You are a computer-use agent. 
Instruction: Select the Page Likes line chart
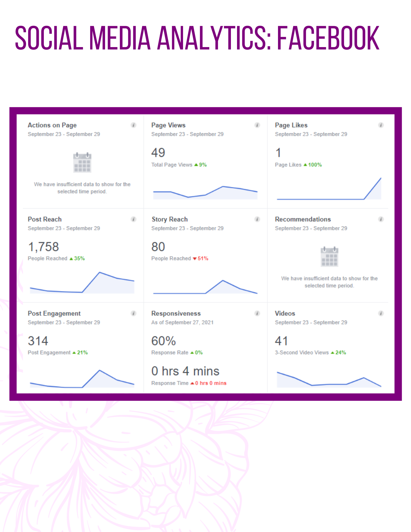(329, 188)
